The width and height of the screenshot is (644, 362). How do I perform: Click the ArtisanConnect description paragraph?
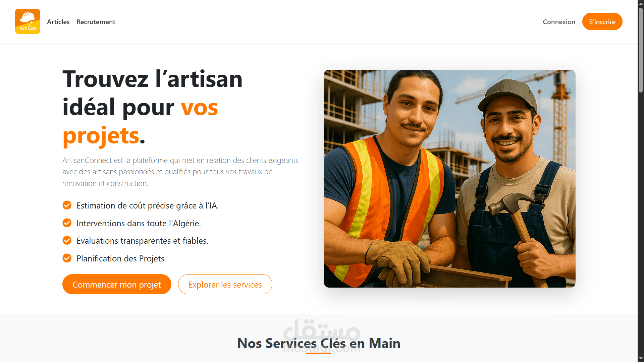[x=180, y=172]
